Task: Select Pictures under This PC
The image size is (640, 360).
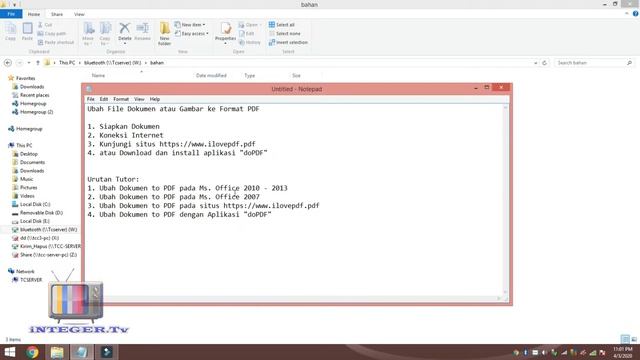Action: pyautogui.click(x=29, y=187)
